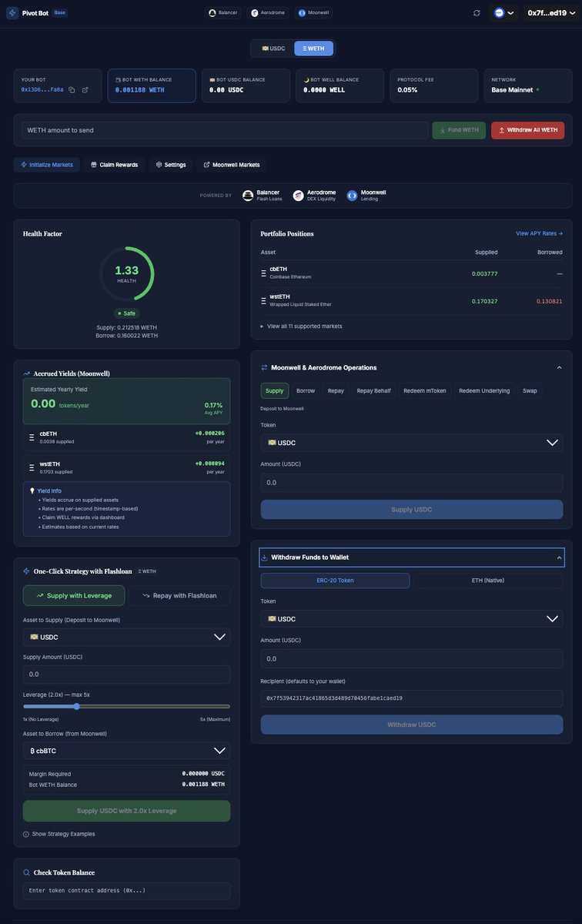Open the wallet address 0x7f...ed19 button
Image resolution: width=582 pixels, height=924 pixels.
pyautogui.click(x=552, y=13)
